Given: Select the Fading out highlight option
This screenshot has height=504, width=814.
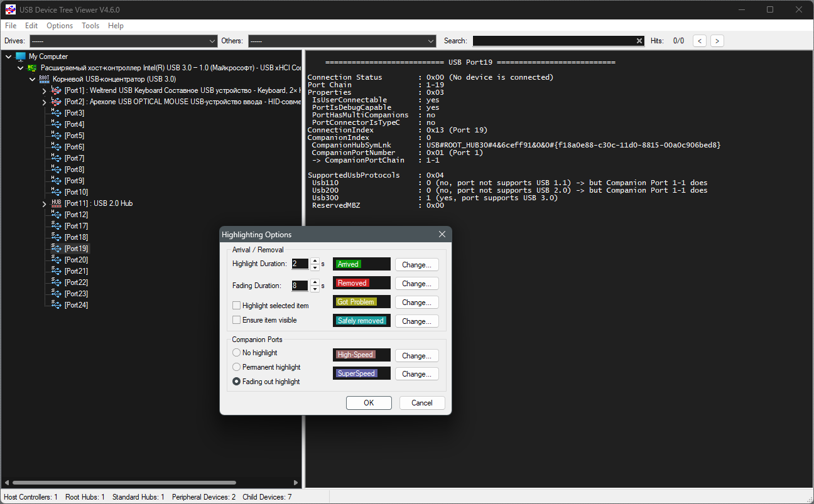Looking at the screenshot, I should pyautogui.click(x=237, y=382).
